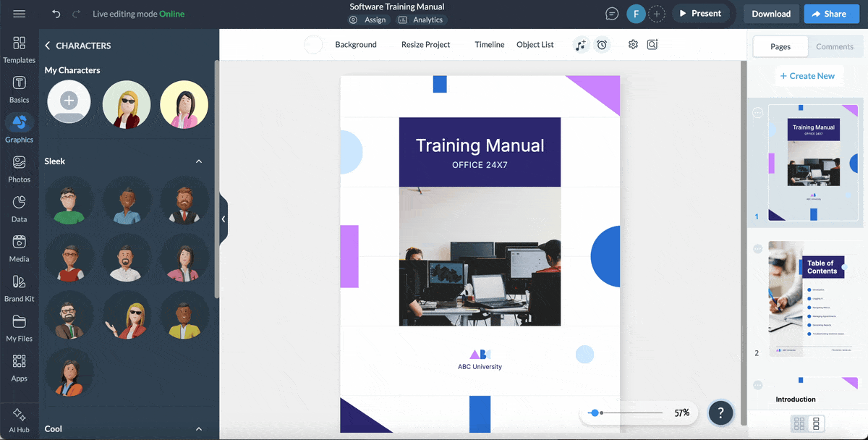Open the Object List
The width and height of the screenshot is (868, 440).
535,44
